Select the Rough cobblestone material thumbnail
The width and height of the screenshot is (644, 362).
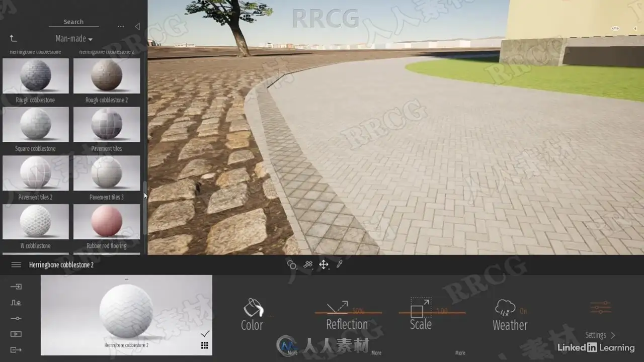(36, 76)
